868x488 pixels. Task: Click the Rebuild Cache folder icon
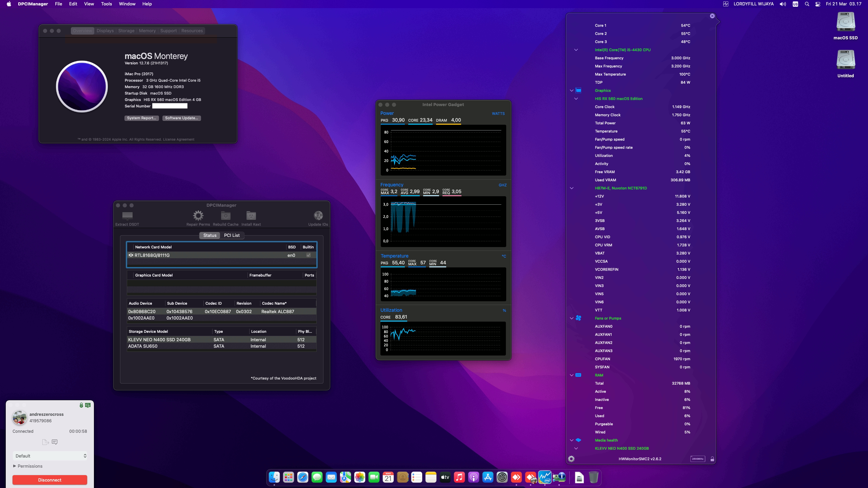225,216
